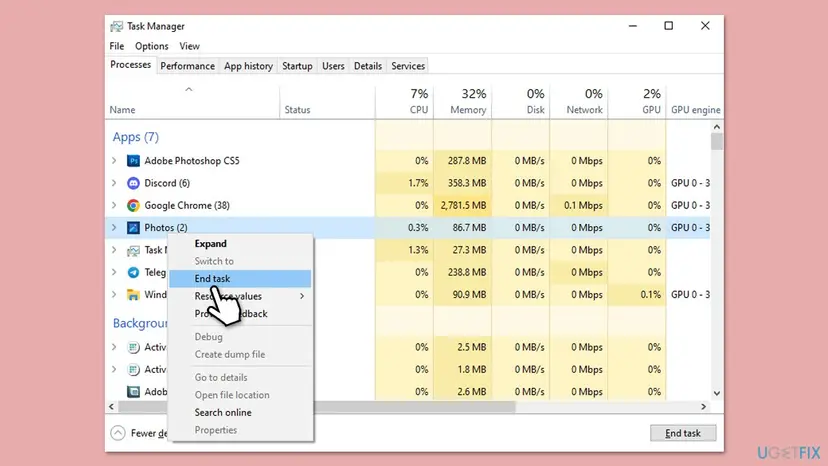828x466 pixels.
Task: Click the vertical scrollbar up arrow
Action: 717,127
